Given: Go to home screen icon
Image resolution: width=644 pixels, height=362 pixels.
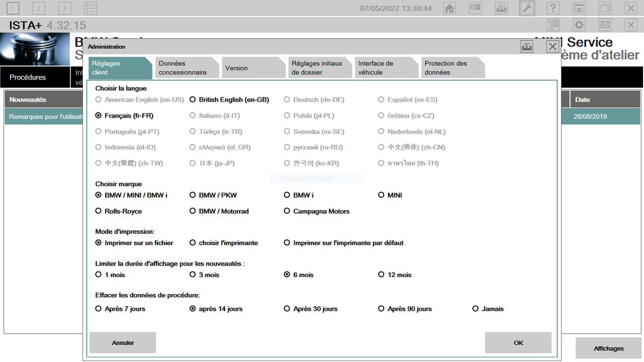Looking at the screenshot, I should coord(449,8).
